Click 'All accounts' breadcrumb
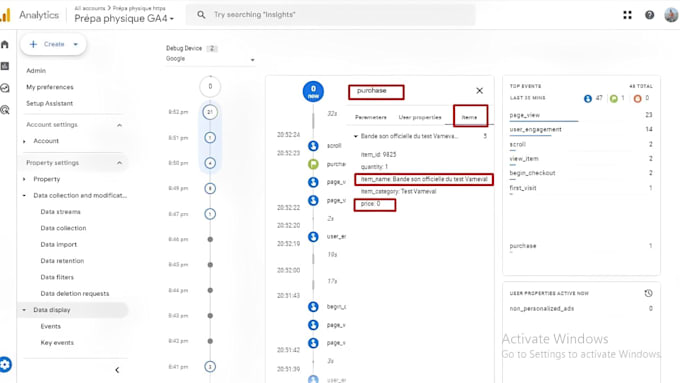 [x=90, y=8]
